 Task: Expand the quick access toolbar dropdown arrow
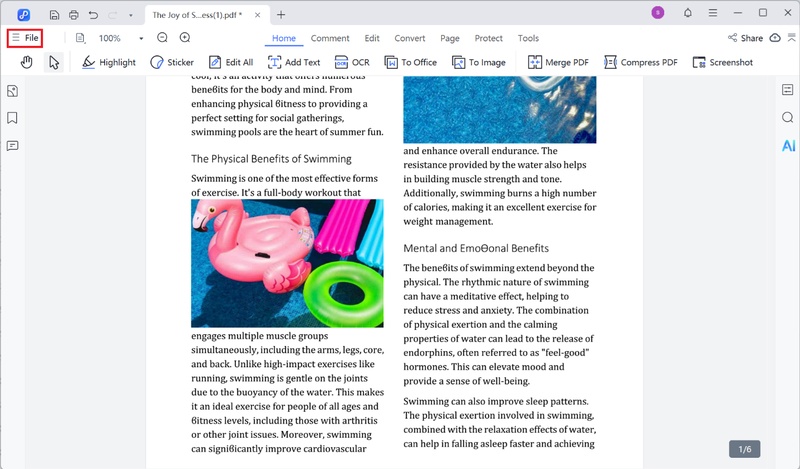[x=130, y=14]
